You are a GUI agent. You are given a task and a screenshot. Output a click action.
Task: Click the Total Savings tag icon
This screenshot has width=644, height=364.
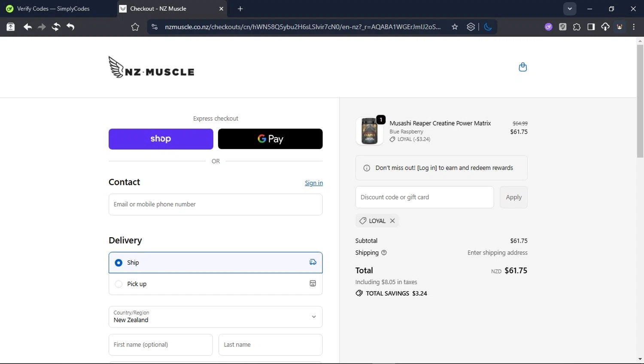point(359,293)
